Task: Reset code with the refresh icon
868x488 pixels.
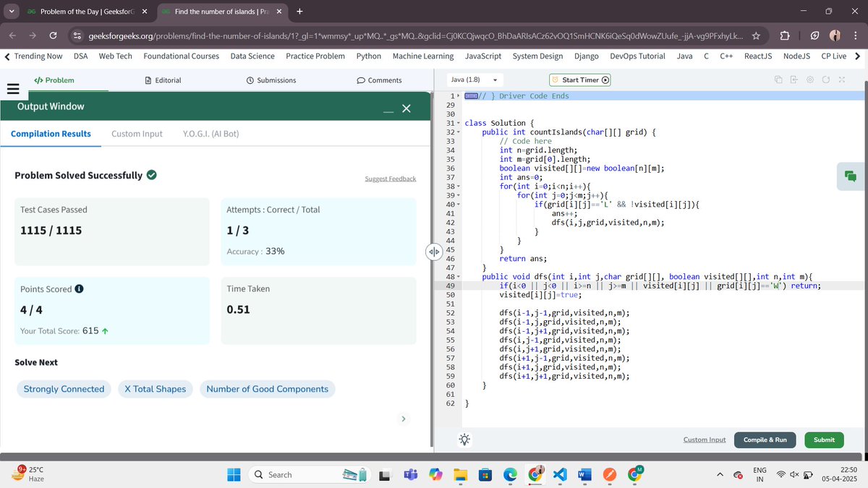Action: tap(826, 80)
